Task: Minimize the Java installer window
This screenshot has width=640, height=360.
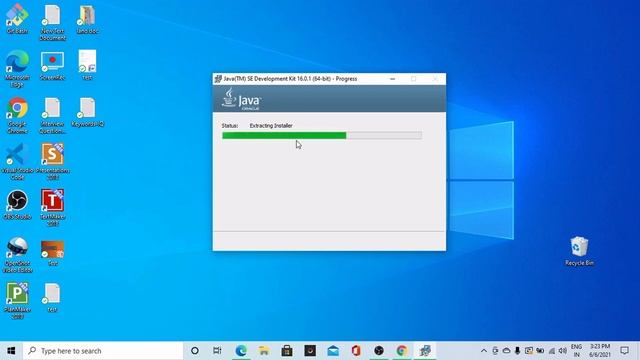Action: pyautogui.click(x=393, y=79)
